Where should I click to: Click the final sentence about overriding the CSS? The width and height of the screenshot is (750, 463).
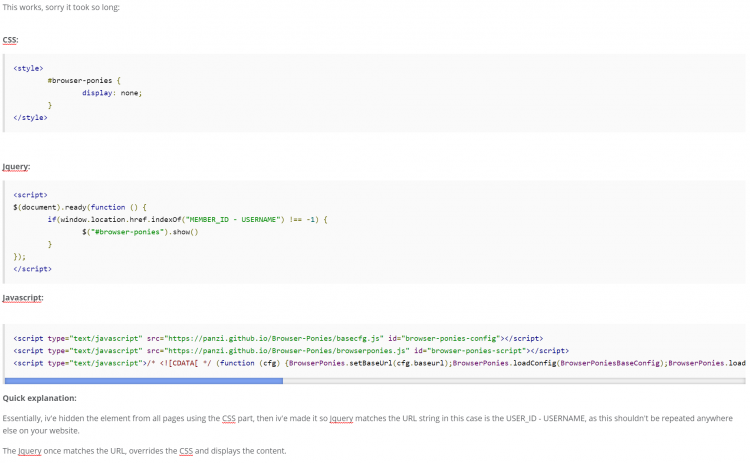[144, 451]
